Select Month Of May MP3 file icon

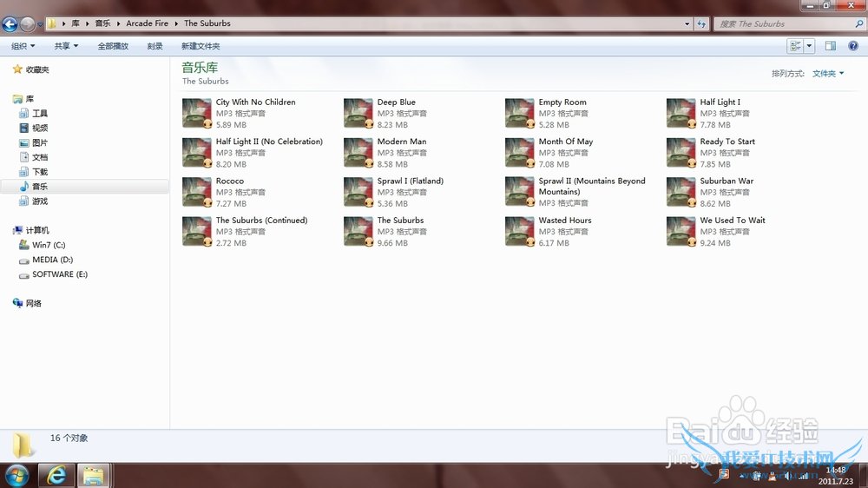point(520,153)
